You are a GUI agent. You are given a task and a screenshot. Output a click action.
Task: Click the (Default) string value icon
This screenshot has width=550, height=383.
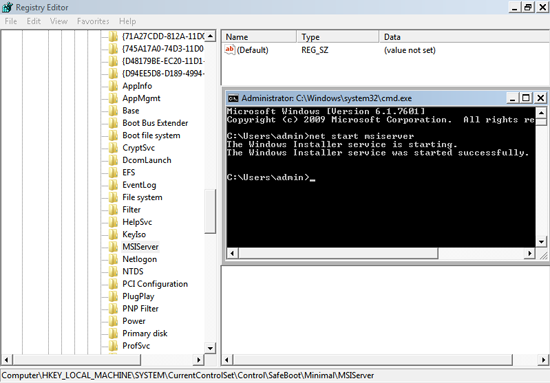[x=230, y=50]
